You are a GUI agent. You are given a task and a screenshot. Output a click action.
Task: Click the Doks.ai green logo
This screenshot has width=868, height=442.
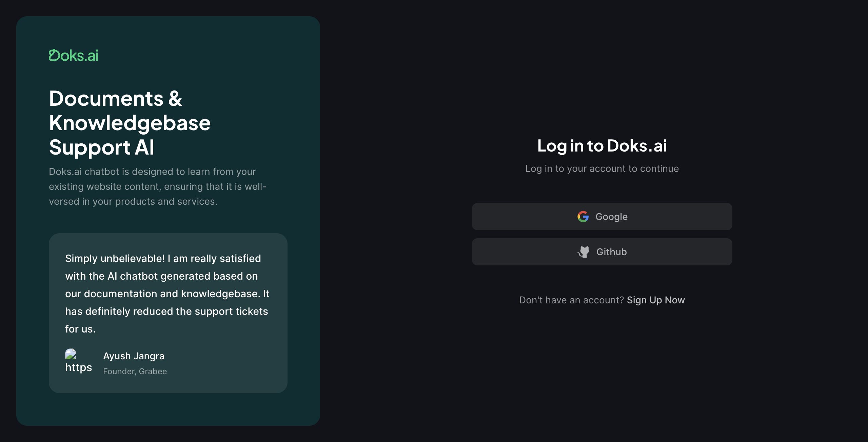(73, 56)
